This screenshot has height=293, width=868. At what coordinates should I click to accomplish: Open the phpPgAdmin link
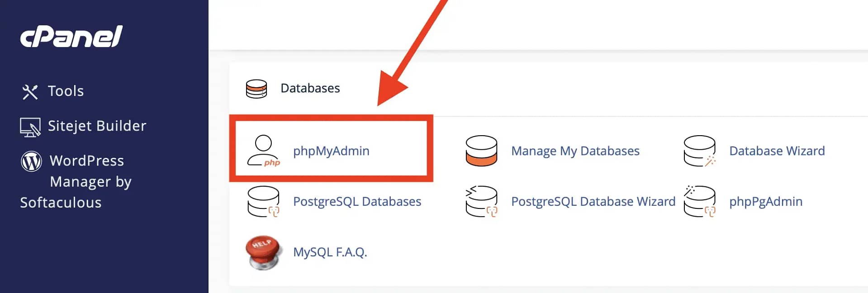(766, 201)
